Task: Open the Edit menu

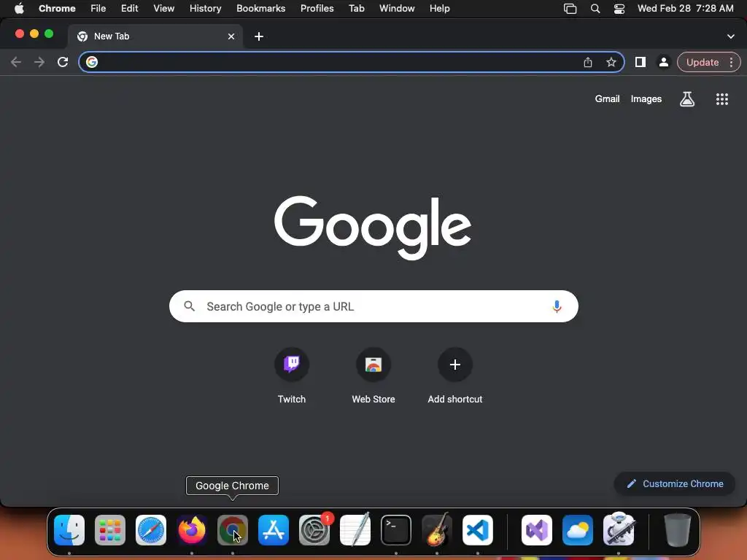Action: (x=130, y=8)
